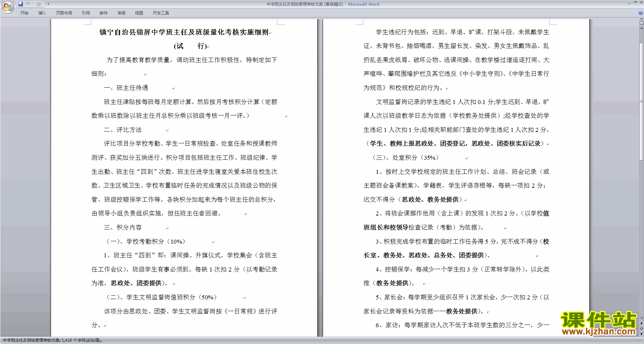
Task: Open the 开始 ribbon tab
Action: (24, 13)
